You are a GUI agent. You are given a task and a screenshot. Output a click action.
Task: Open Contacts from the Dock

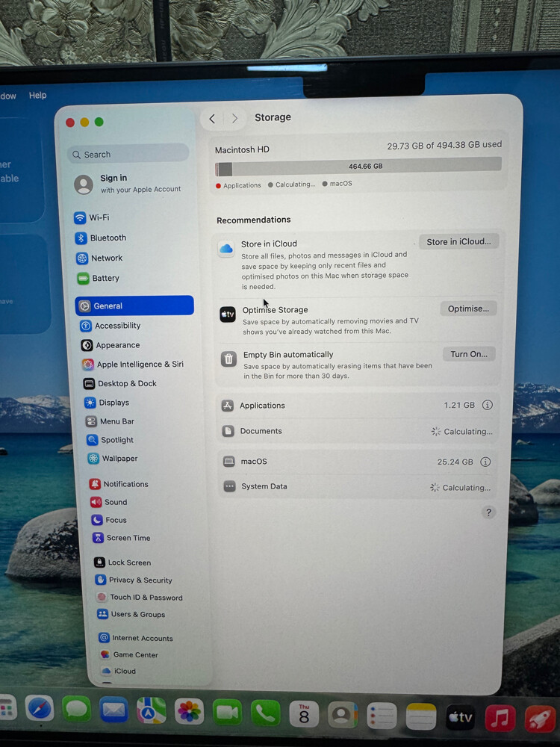343,715
